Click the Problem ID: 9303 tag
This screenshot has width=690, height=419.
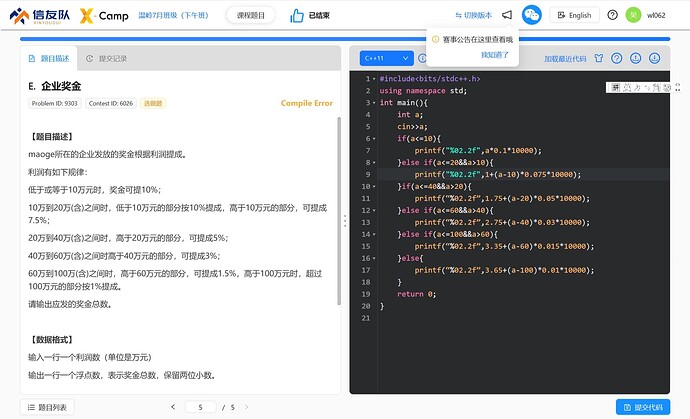[x=55, y=103]
